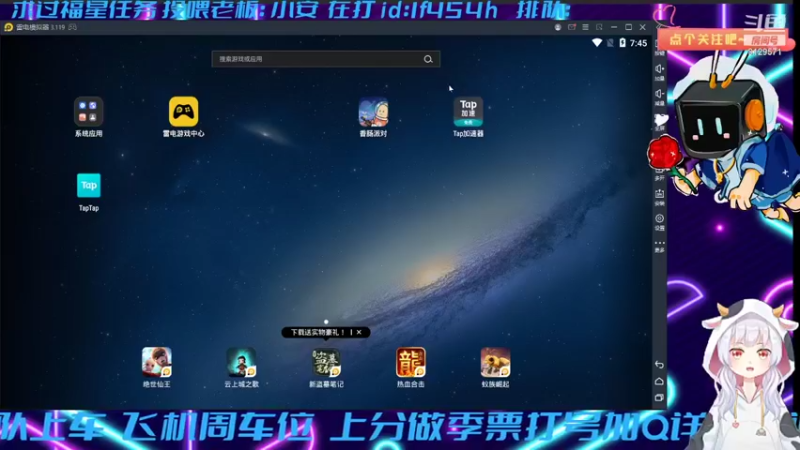Click the battery status icon
The image size is (800, 450).
(x=622, y=43)
